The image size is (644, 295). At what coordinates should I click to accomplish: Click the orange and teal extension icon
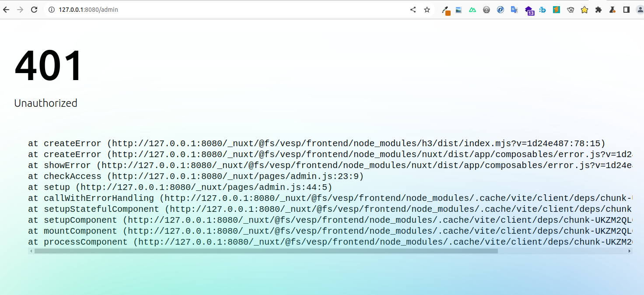click(x=556, y=10)
